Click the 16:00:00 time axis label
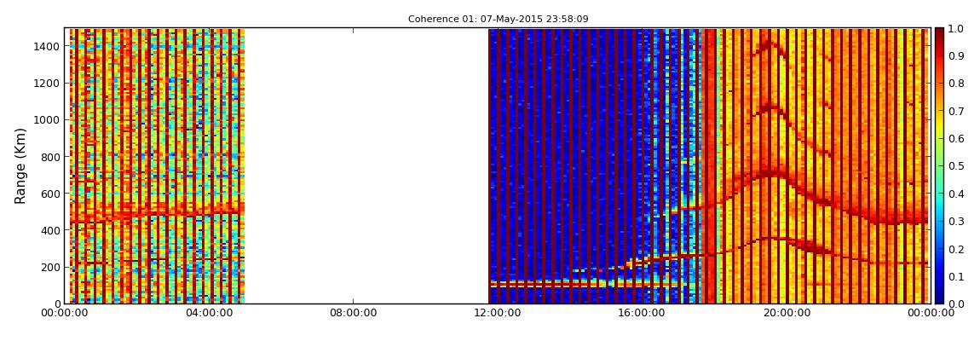980x347 pixels. pos(642,313)
